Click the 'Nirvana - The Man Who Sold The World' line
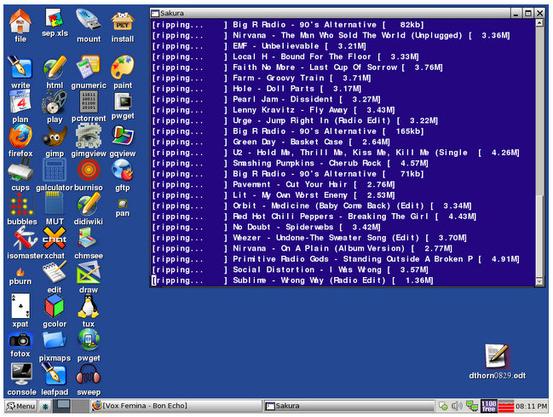Screen dimensions: 553x417 (331, 36)
